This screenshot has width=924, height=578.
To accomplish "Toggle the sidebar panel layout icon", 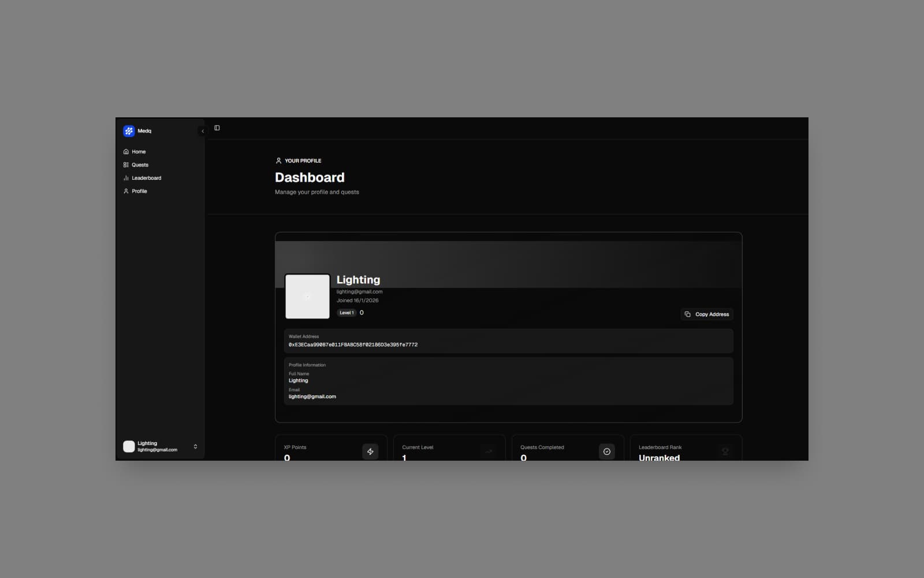I will (217, 128).
